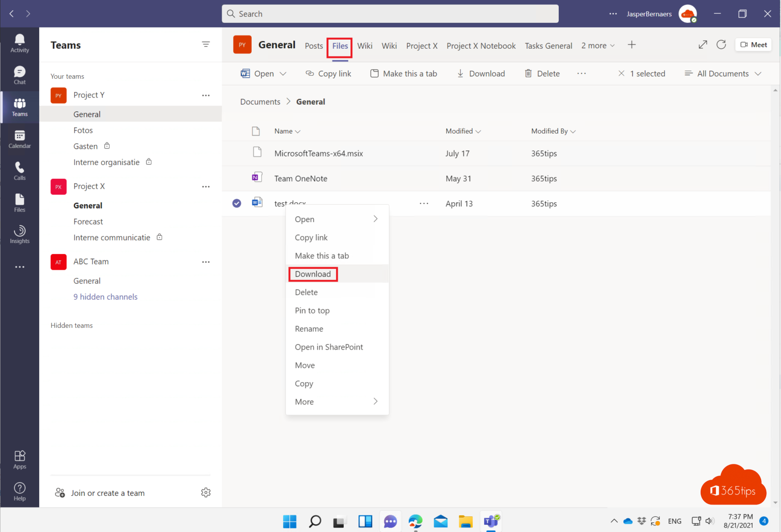Open the Calls section
The width and height of the screenshot is (781, 532).
19,170
